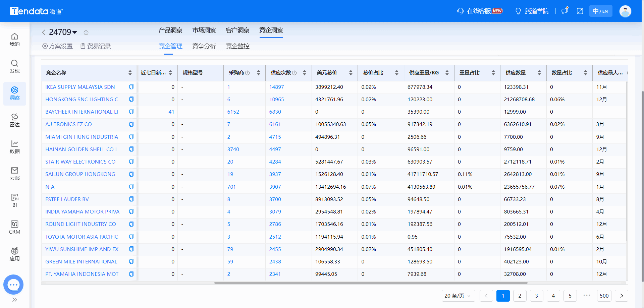Open the CRM module in sidebar
Image resolution: width=644 pixels, height=308 pixels.
tap(14, 227)
